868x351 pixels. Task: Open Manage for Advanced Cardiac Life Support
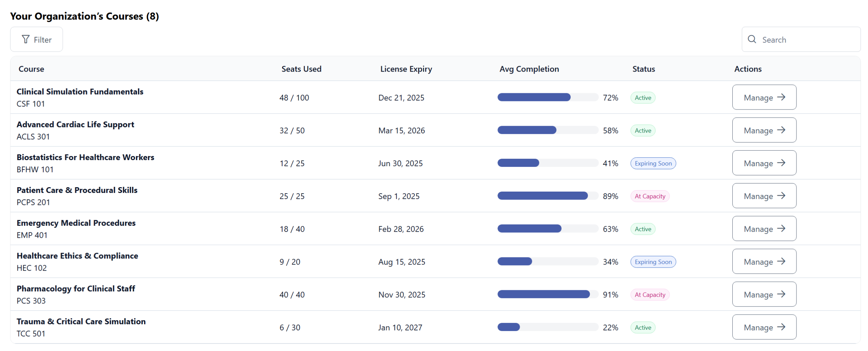[x=764, y=130]
